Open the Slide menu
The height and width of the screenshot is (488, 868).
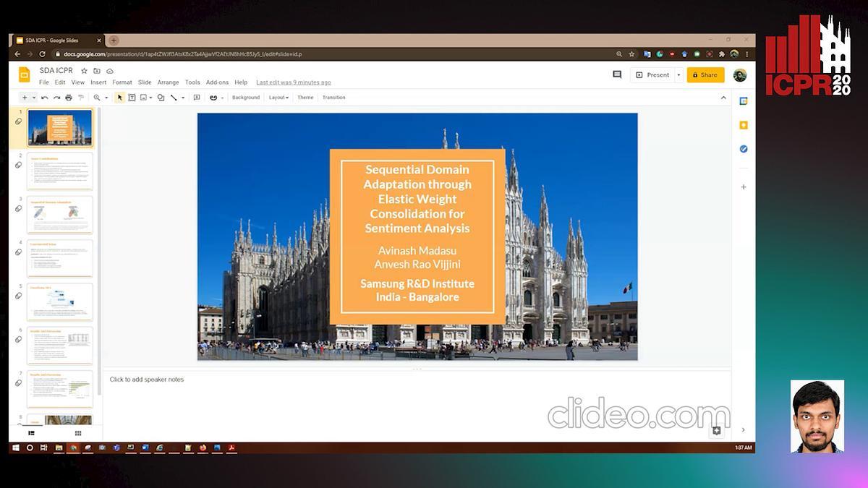click(x=145, y=82)
